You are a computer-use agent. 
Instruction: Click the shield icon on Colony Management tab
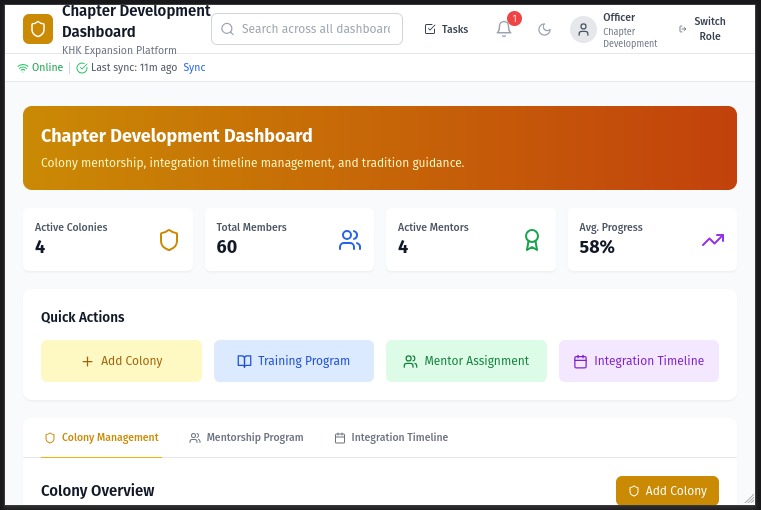point(50,438)
